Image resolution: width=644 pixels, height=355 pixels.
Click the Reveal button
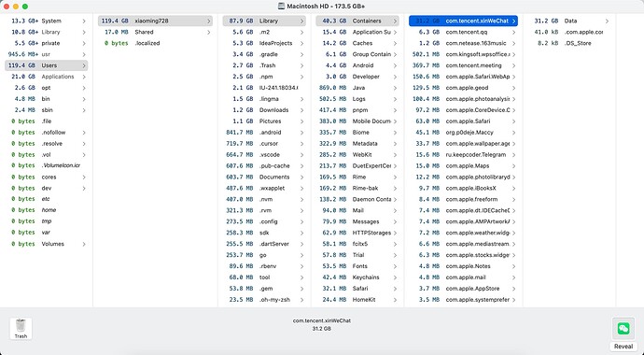click(623, 347)
